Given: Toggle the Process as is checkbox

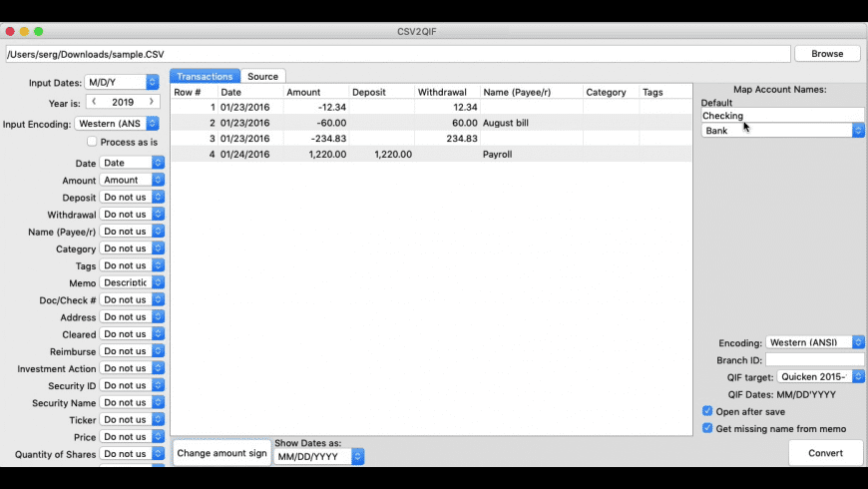Looking at the screenshot, I should pos(92,142).
